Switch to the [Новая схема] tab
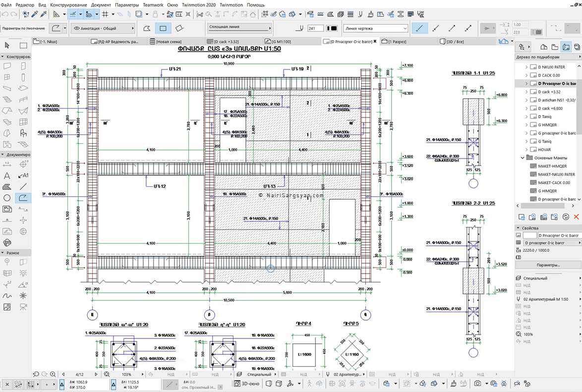 point(169,42)
